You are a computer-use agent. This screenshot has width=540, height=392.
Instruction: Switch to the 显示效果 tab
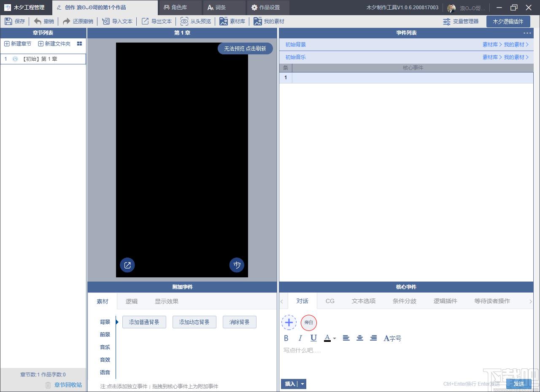(167, 301)
